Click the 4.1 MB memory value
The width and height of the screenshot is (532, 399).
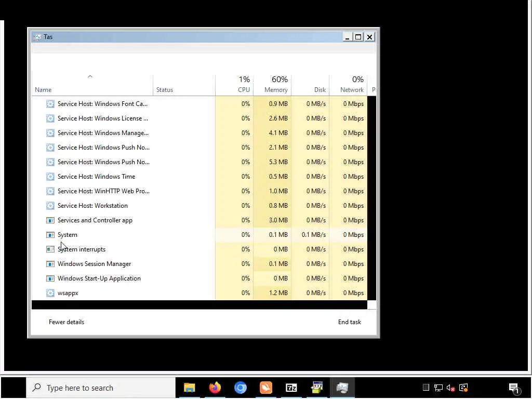coord(278,133)
